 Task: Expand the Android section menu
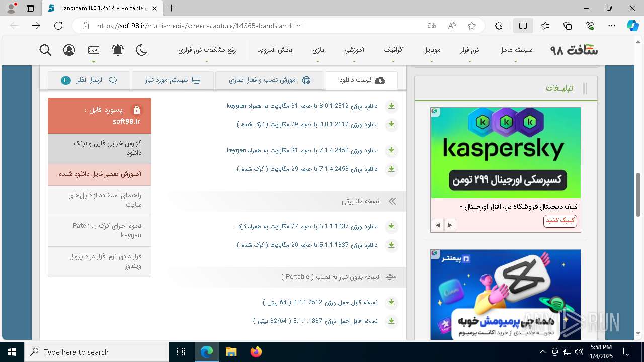[275, 50]
